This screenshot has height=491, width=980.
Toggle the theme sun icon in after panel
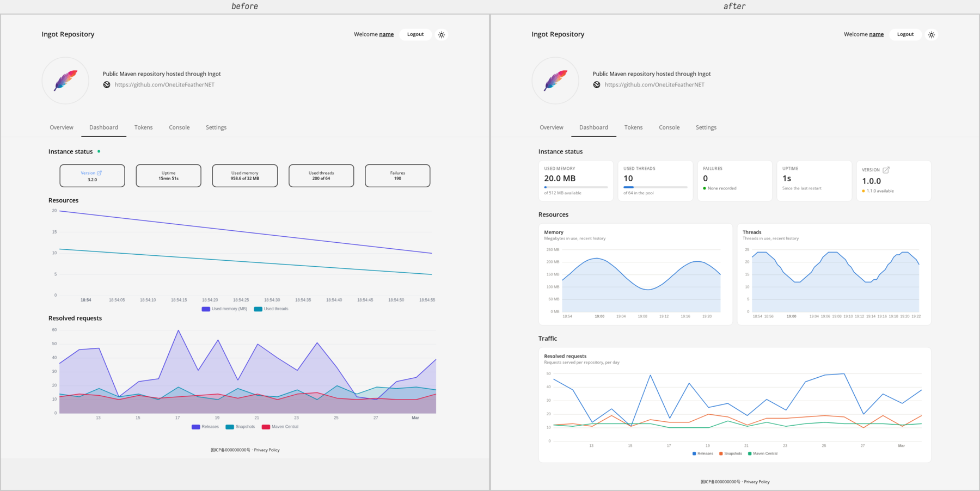[x=932, y=34]
